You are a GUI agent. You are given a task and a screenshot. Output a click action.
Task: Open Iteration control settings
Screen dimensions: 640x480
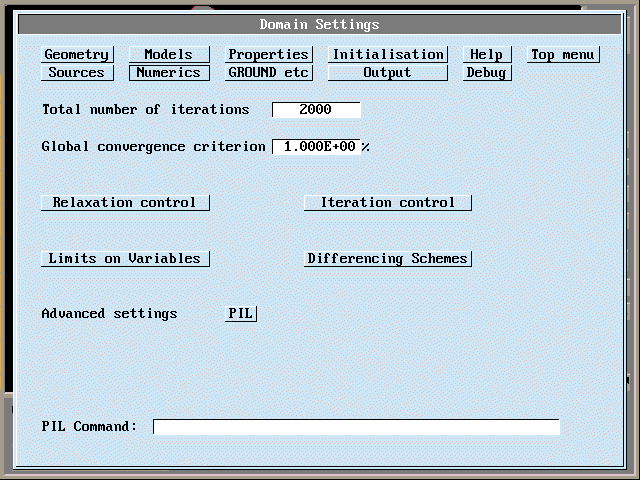387,203
